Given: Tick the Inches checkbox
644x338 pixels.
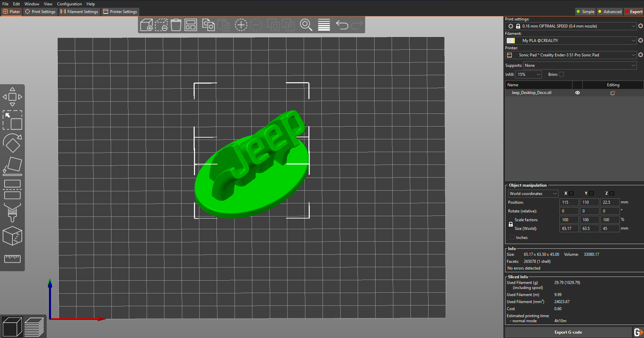Looking at the screenshot, I should coord(512,238).
